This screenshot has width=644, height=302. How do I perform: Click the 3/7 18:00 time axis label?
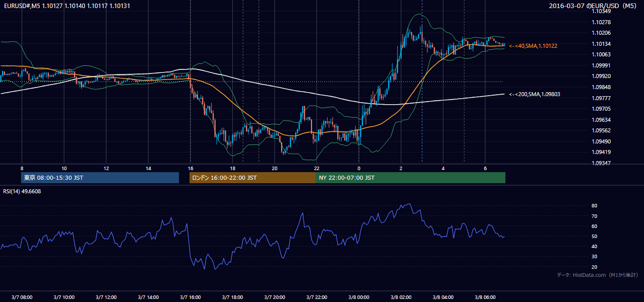(233, 297)
